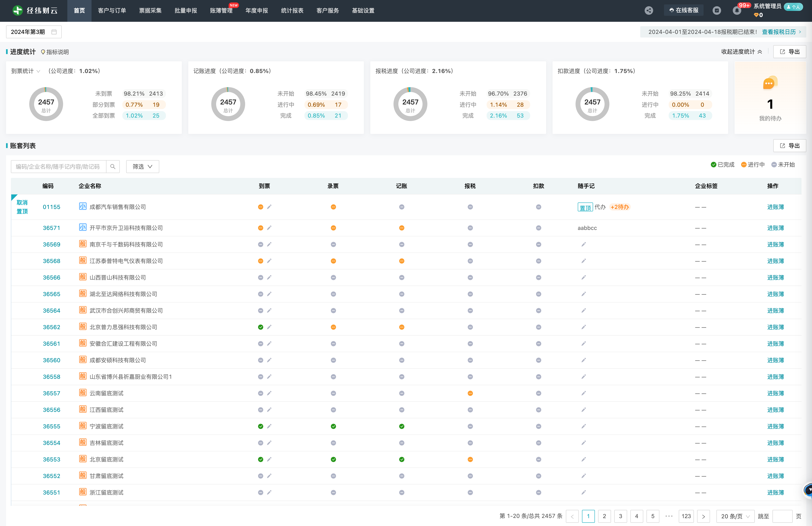The width and height of the screenshot is (812, 526).
Task: Open 批量申报 menu
Action: [x=186, y=10]
